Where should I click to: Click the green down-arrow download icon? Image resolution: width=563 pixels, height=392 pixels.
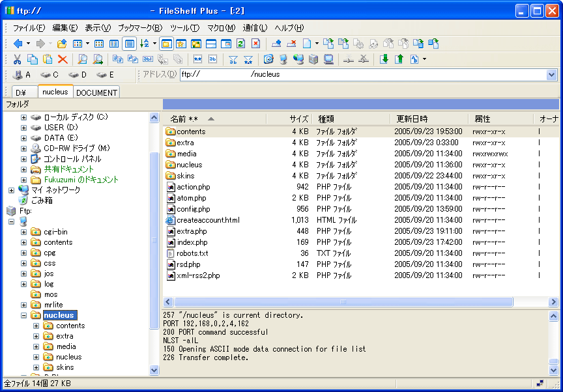(384, 59)
